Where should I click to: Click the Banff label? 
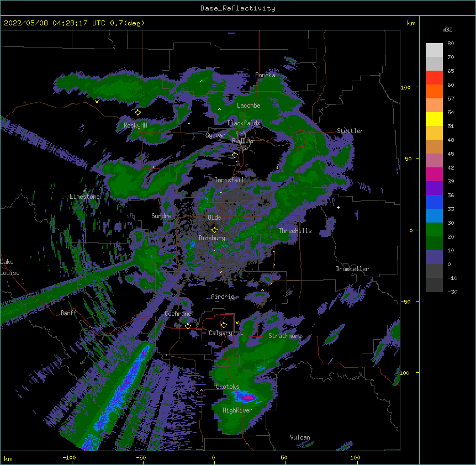tap(68, 313)
